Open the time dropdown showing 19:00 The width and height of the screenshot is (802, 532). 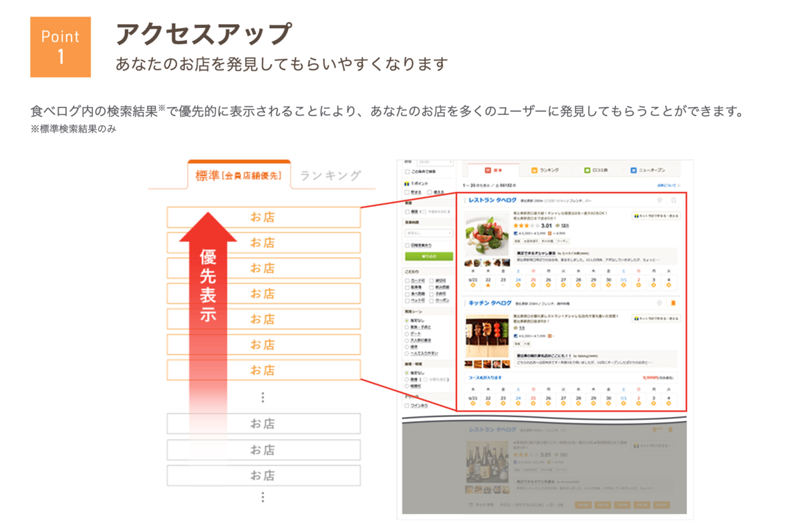click(x=434, y=162)
